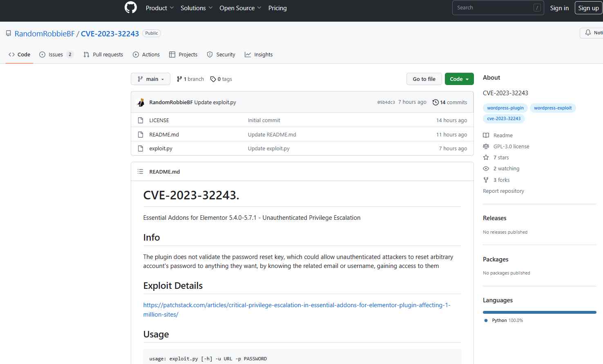Click the eye icon beside 2 watching
Screen dimensions: 603x364
tap(486, 168)
